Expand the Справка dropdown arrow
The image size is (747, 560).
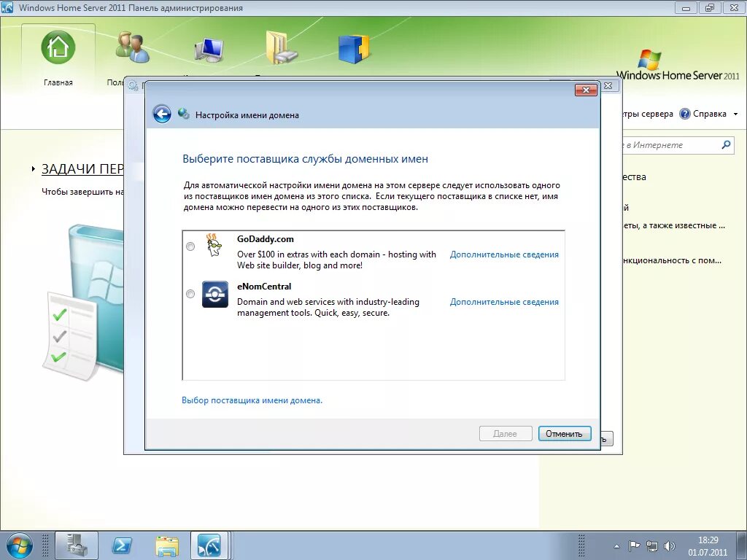click(735, 114)
